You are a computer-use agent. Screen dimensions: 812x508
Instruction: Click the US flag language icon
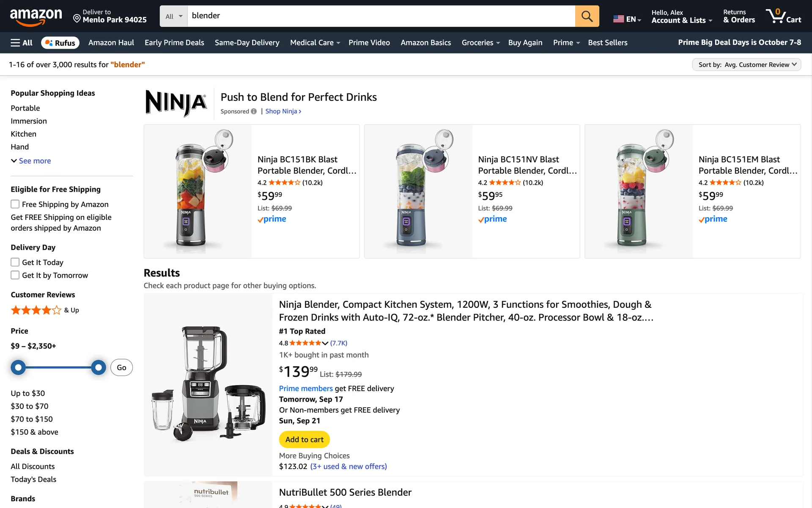coord(618,19)
